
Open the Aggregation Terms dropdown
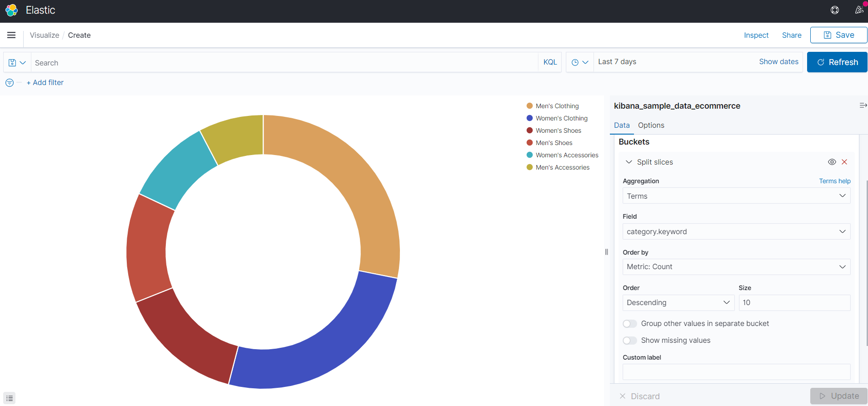tap(736, 196)
